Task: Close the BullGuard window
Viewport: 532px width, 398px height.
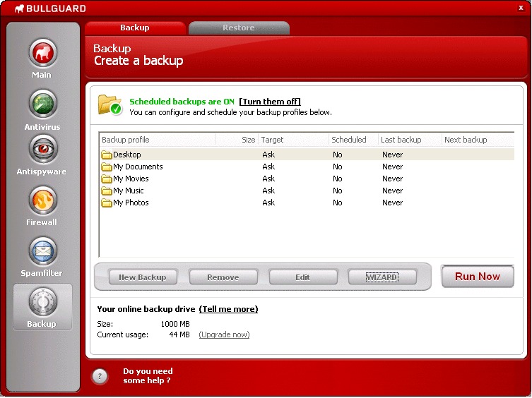Action: pyautogui.click(x=521, y=8)
